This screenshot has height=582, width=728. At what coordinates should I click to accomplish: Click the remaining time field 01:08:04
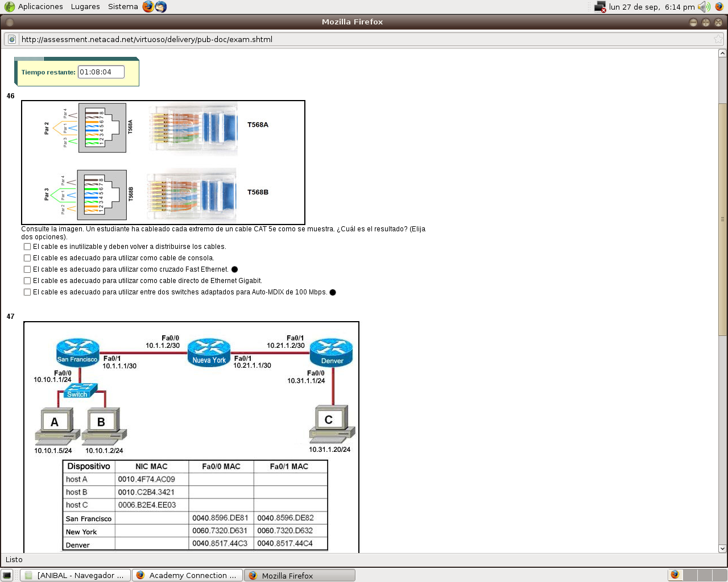[101, 72]
